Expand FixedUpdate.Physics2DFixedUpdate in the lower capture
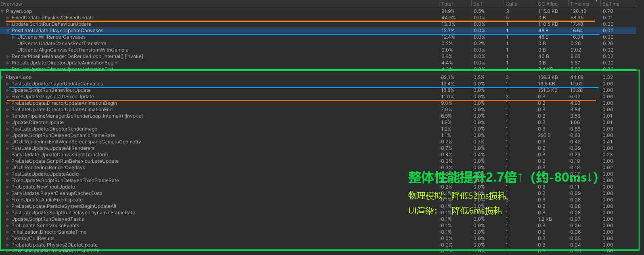The height and width of the screenshot is (255, 644). click(x=8, y=97)
